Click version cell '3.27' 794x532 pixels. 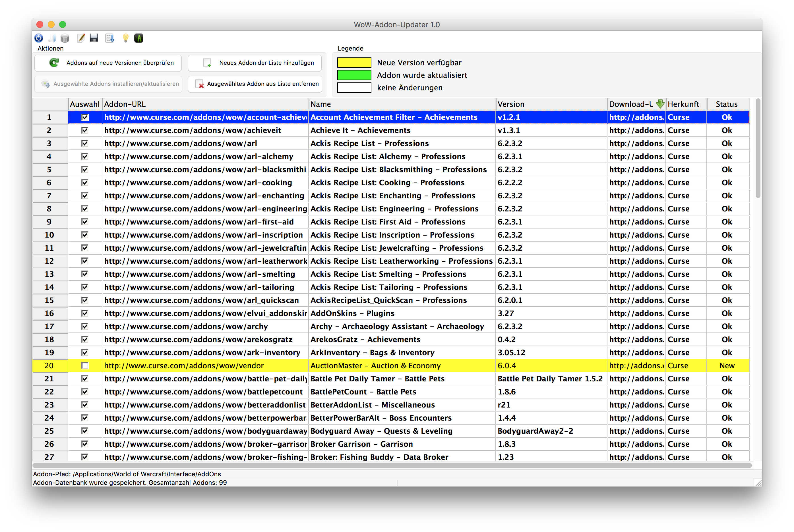(551, 313)
